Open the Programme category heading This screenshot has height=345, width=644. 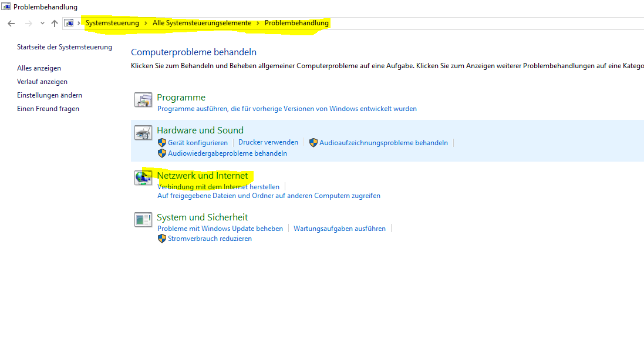[181, 98]
